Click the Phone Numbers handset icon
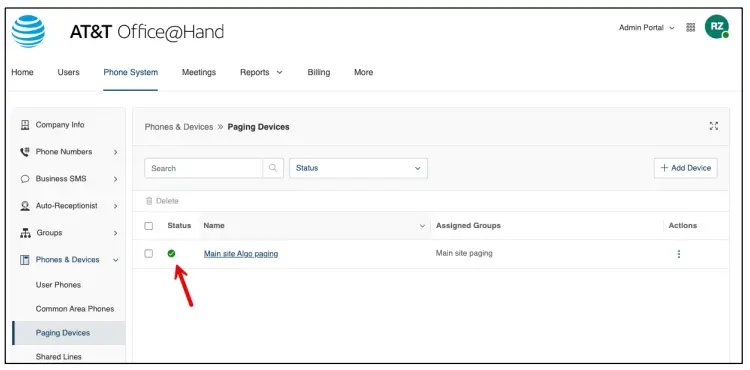This screenshot has width=750, height=370. pyautogui.click(x=24, y=152)
